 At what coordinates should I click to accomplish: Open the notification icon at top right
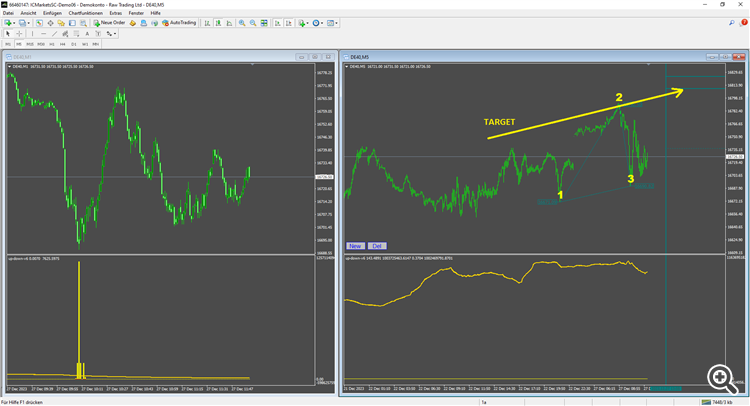744,22
